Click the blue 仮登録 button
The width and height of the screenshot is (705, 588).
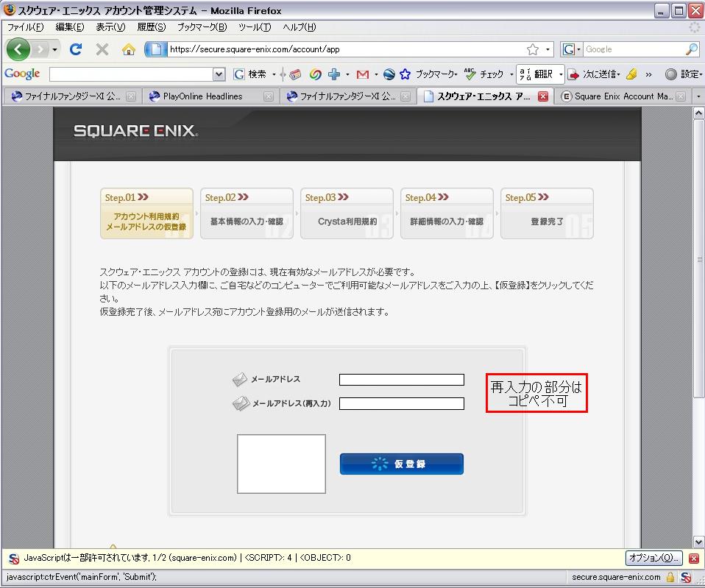click(x=402, y=464)
